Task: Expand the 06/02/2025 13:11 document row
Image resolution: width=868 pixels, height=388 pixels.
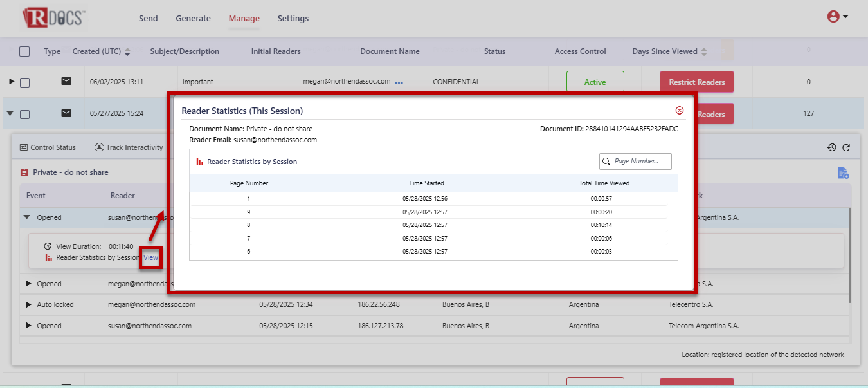Action: (x=11, y=82)
